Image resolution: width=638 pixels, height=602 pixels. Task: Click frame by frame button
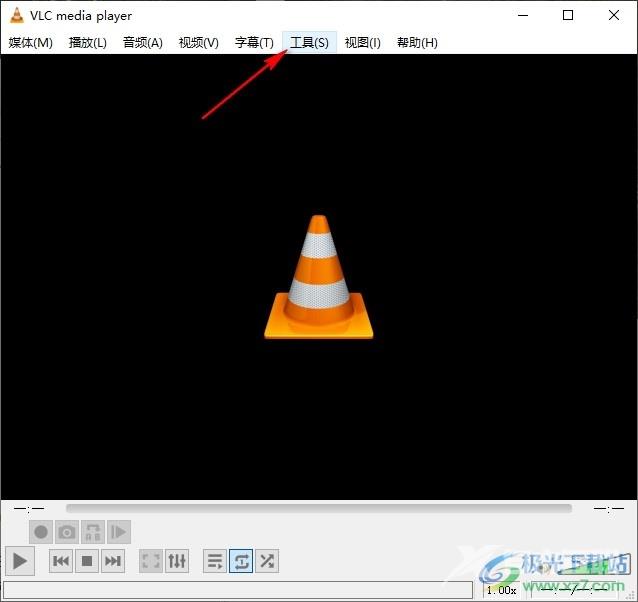pyautogui.click(x=119, y=532)
